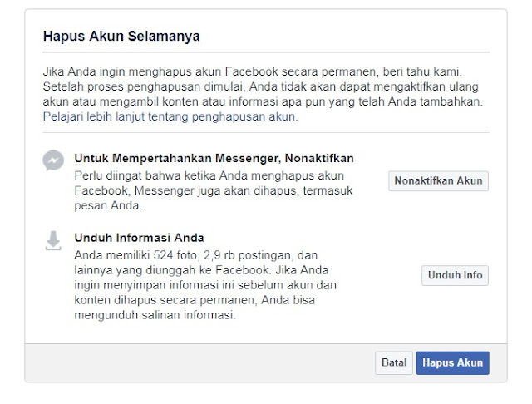
Task: Confirm with the Hapus Akun button
Action: 452,362
